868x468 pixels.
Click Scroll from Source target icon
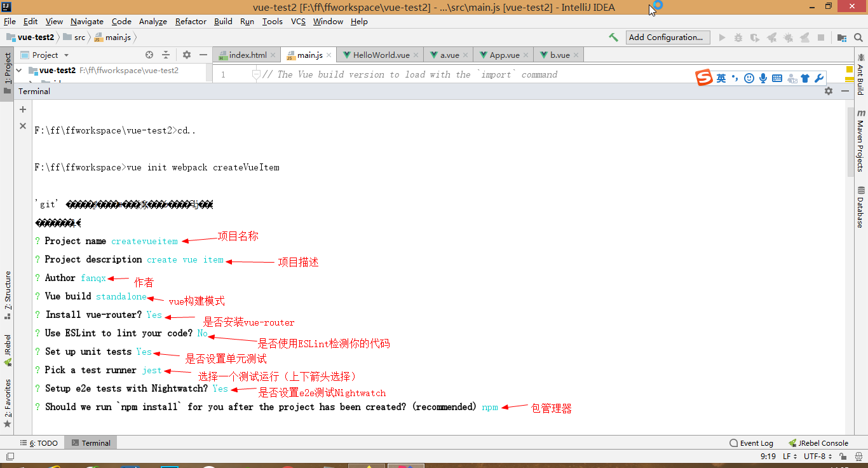(x=149, y=55)
